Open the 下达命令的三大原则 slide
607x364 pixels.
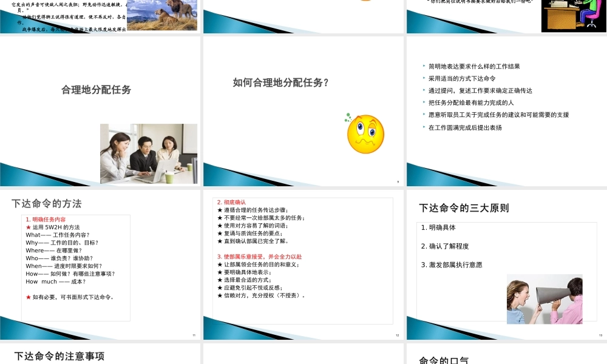click(x=507, y=265)
